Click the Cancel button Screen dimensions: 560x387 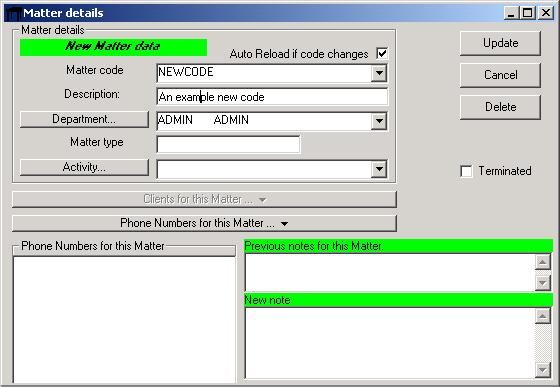point(500,75)
